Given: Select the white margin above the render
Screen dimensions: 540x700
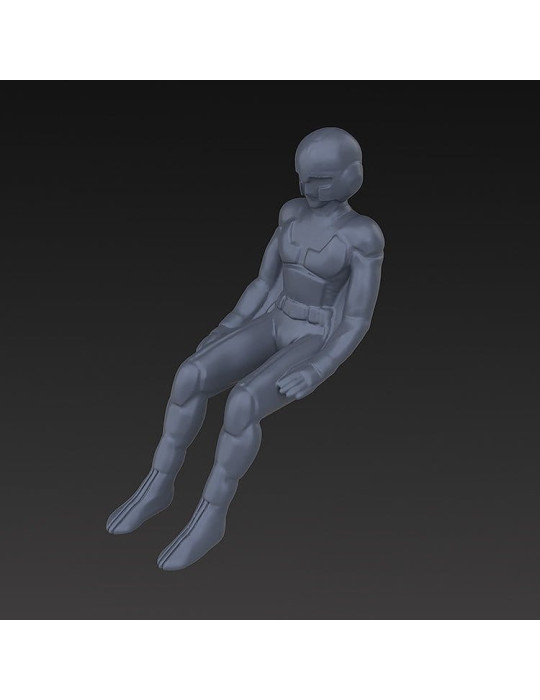Looking at the screenshot, I should tap(270, 40).
